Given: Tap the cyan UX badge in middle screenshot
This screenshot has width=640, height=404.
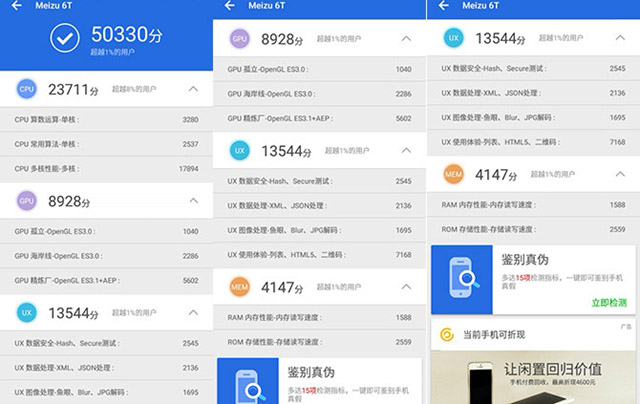Looking at the screenshot, I should pyautogui.click(x=240, y=151).
